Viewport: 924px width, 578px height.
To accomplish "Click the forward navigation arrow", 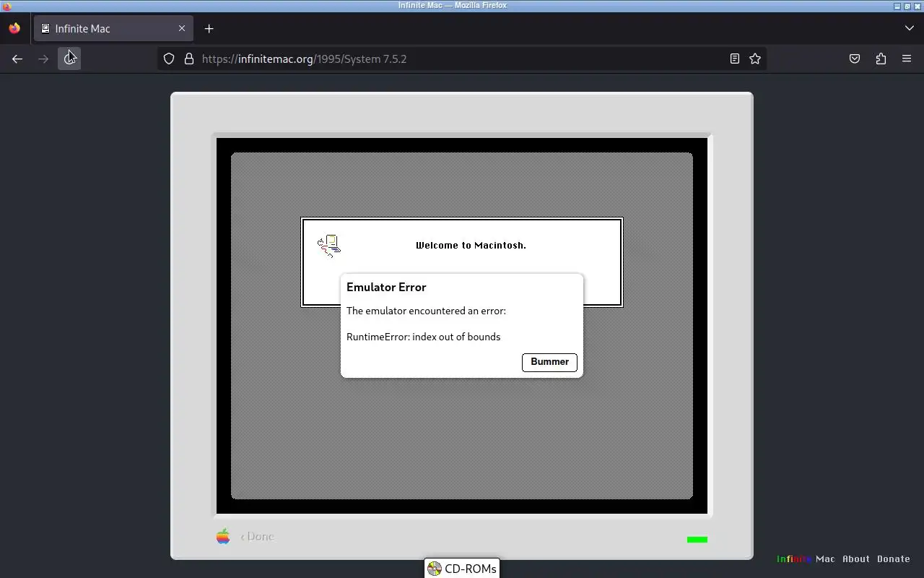I will click(43, 59).
